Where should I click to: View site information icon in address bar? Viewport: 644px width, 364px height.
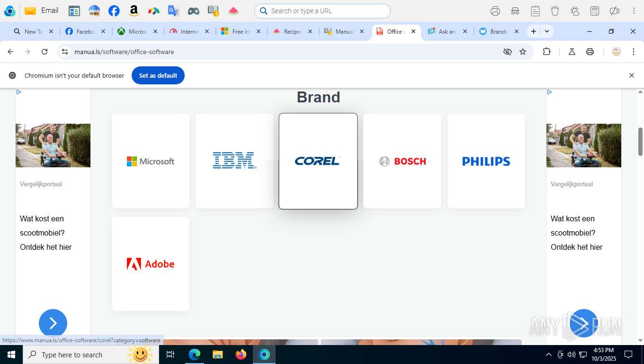click(x=65, y=52)
